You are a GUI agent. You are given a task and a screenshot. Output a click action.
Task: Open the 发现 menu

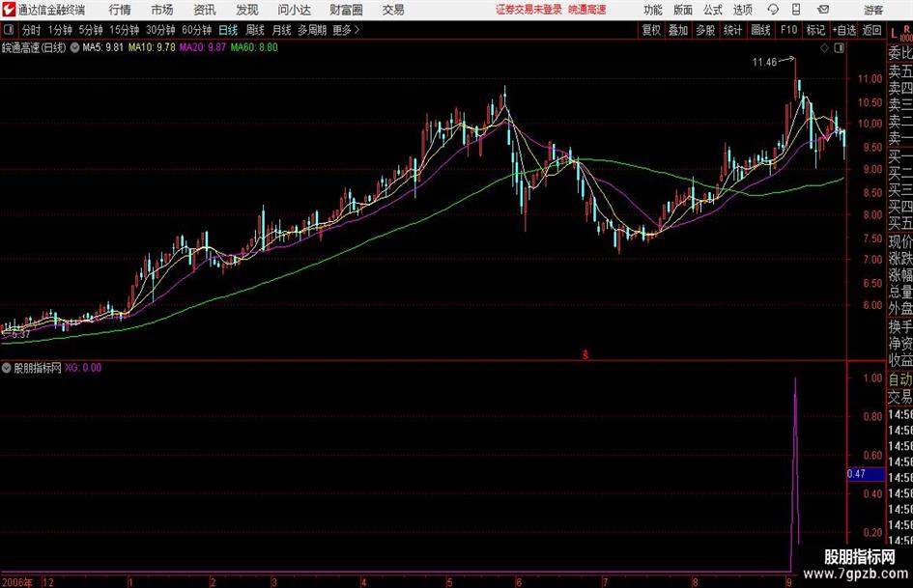pyautogui.click(x=247, y=10)
